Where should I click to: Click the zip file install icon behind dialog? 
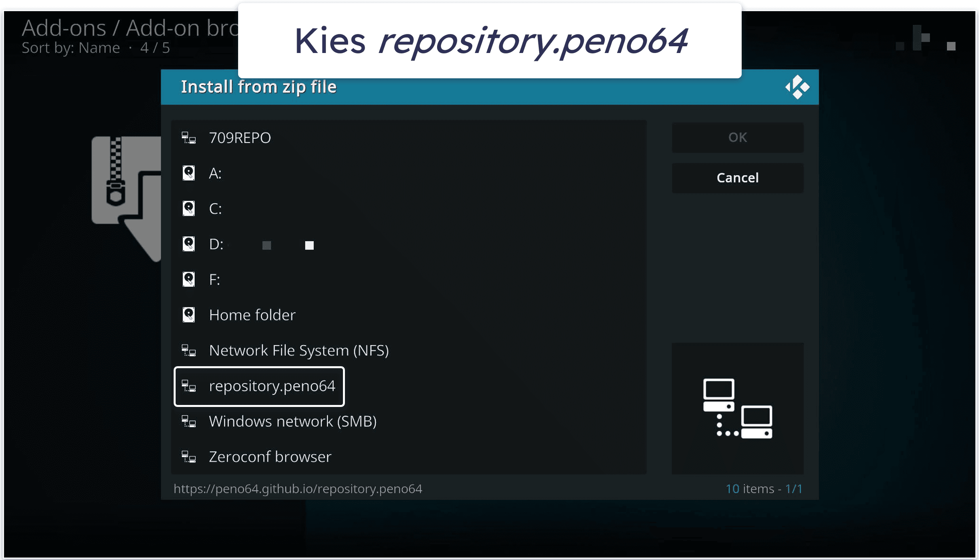[x=126, y=199]
